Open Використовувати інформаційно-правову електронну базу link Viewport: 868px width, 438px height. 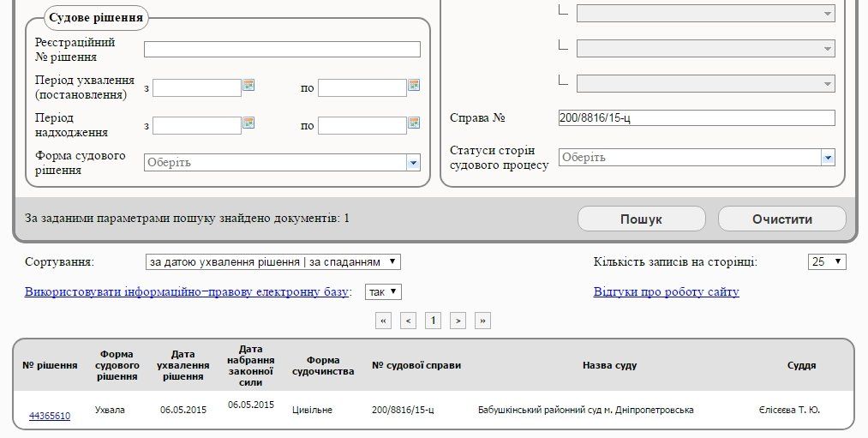click(187, 291)
